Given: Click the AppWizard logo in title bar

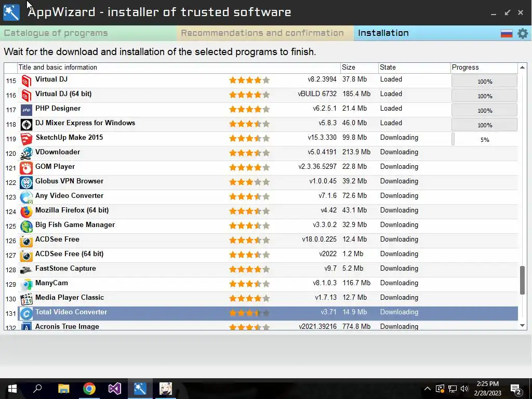Looking at the screenshot, I should 11,12.
